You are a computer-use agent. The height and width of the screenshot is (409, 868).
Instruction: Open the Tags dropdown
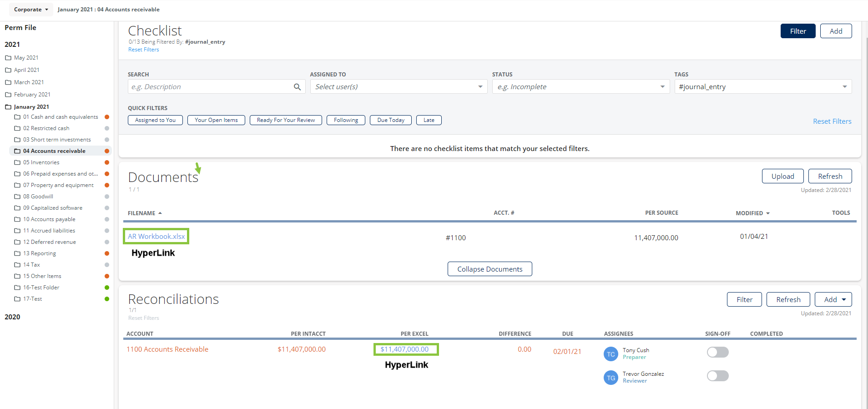coord(763,87)
